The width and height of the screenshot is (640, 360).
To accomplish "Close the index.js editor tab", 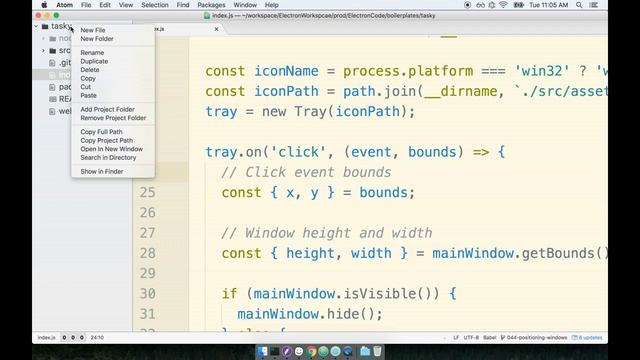I will click(x=216, y=29).
